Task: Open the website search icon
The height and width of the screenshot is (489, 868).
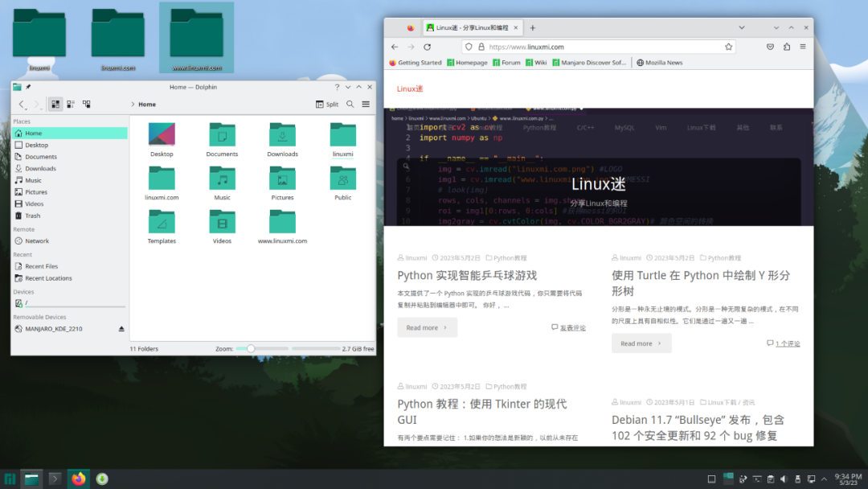Action: 406,166
